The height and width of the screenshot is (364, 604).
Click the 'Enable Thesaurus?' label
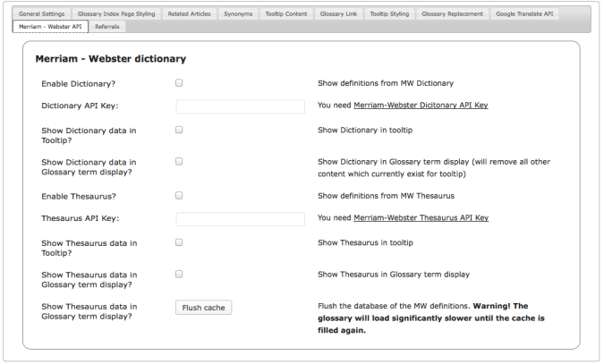pos(79,197)
